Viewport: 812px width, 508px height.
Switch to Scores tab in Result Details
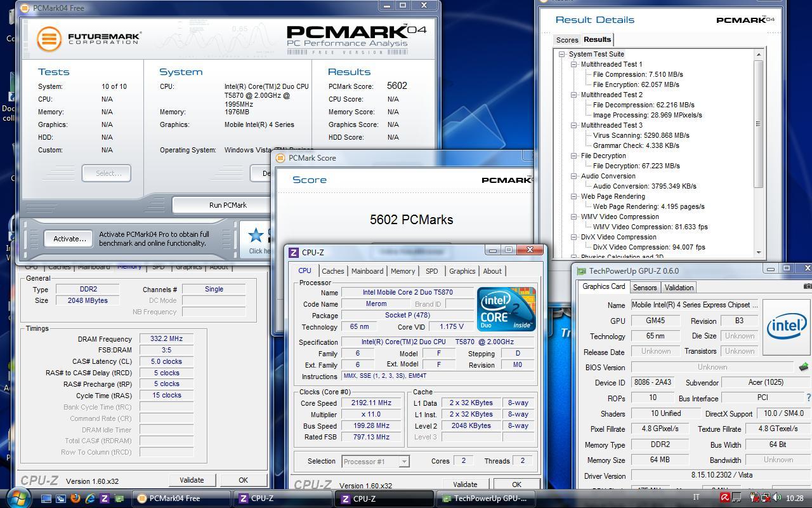(x=567, y=40)
